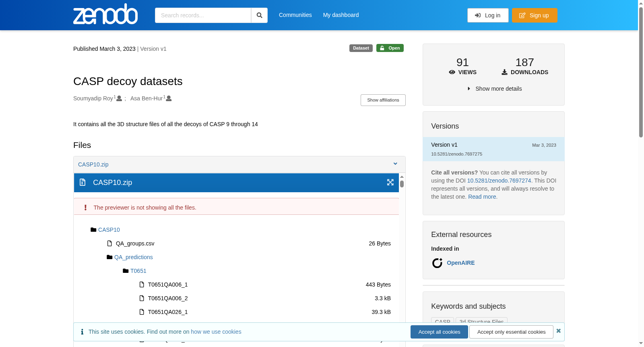The height and width of the screenshot is (347, 644).
Task: Open My dashboard
Action: point(341,15)
